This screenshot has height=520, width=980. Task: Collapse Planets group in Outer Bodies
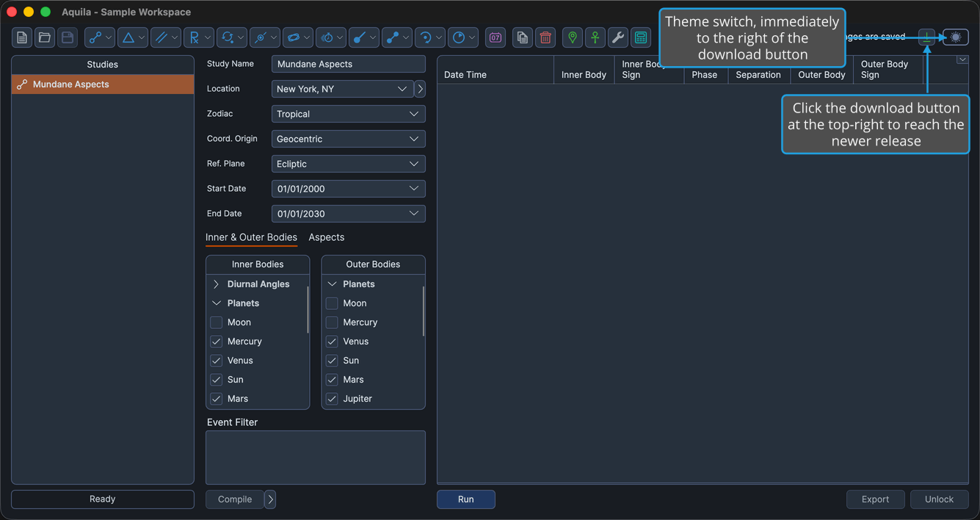(332, 284)
